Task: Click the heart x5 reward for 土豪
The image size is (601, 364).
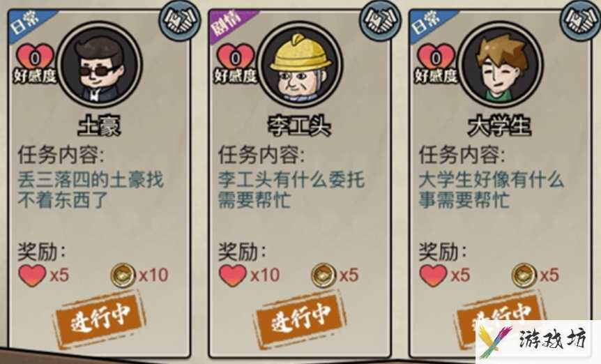Action: click(44, 275)
